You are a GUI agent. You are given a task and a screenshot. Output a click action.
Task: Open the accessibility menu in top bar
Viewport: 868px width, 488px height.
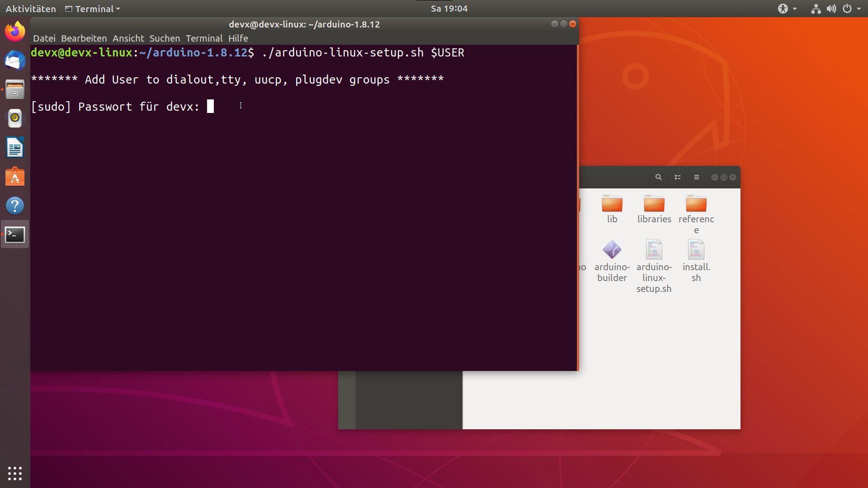point(787,9)
